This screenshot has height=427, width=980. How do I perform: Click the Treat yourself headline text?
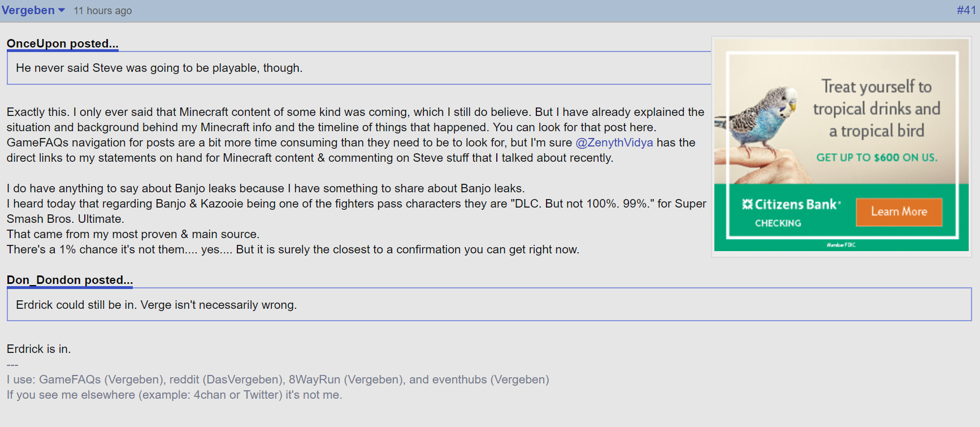click(x=878, y=109)
